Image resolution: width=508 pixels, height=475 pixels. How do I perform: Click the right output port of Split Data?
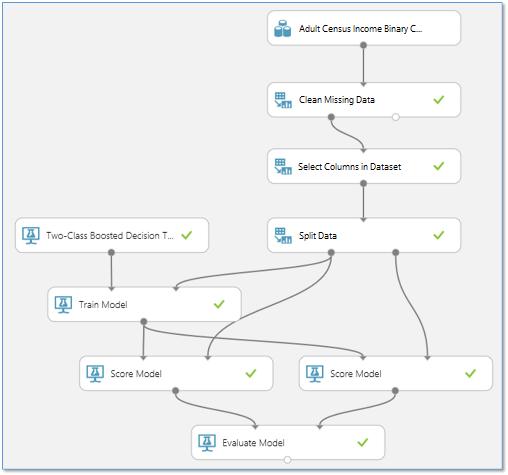[395, 252]
